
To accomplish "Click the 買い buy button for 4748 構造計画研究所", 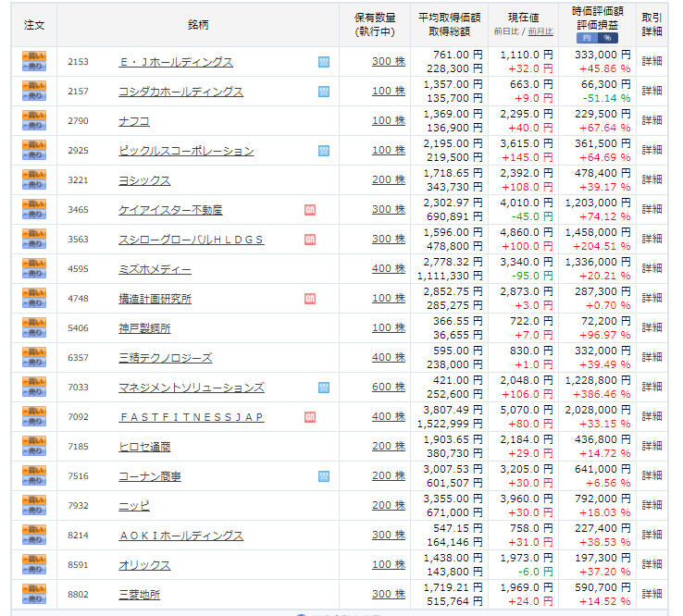I will [34, 293].
